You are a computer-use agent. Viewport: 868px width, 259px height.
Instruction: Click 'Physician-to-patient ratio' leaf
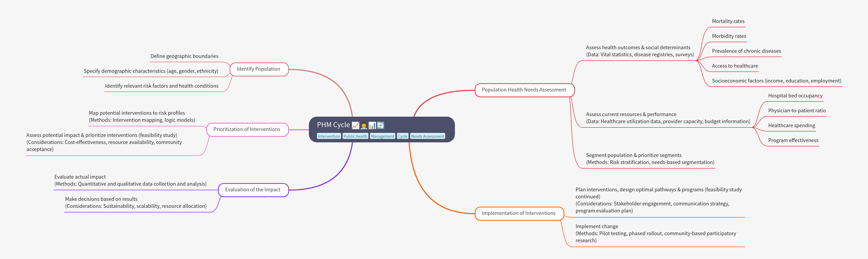click(x=797, y=111)
